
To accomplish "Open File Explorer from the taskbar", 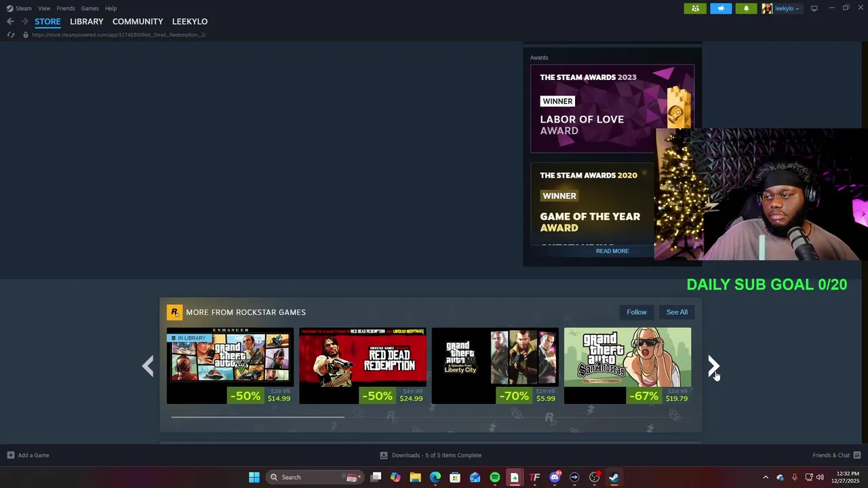I will pyautogui.click(x=416, y=477).
